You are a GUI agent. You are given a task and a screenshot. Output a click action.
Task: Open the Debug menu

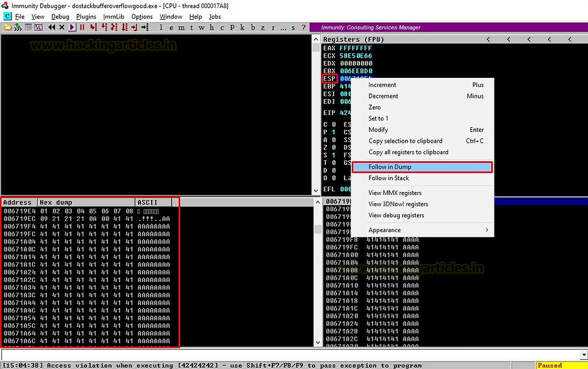coord(61,17)
